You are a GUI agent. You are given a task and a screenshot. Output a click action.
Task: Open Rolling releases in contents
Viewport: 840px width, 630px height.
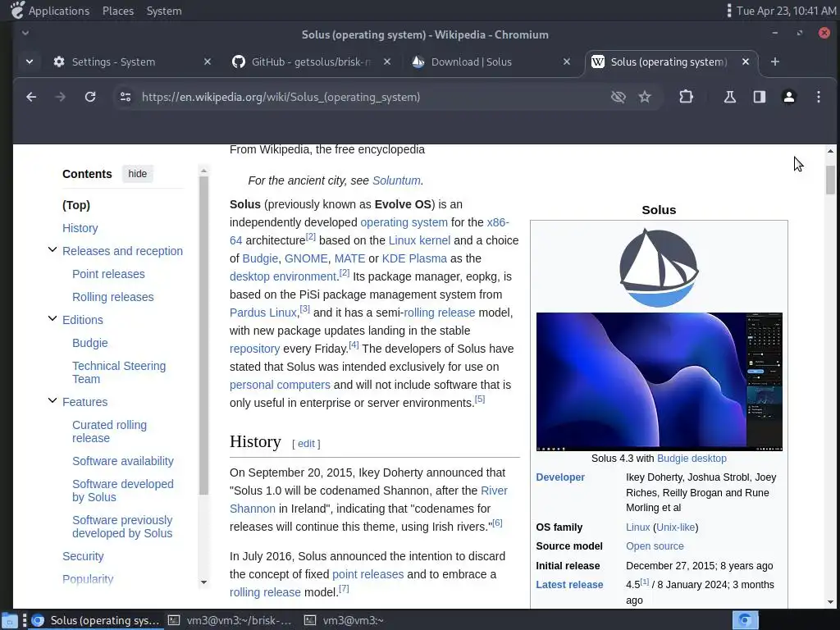click(x=112, y=297)
